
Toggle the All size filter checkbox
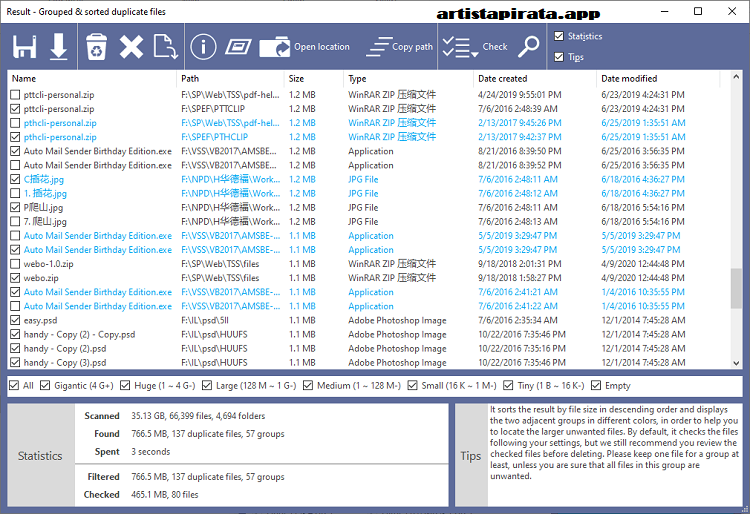[x=14, y=385]
